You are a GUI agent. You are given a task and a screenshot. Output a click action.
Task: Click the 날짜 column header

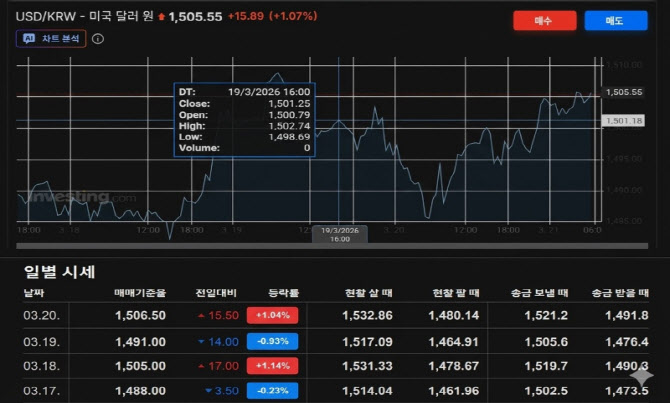(35, 293)
